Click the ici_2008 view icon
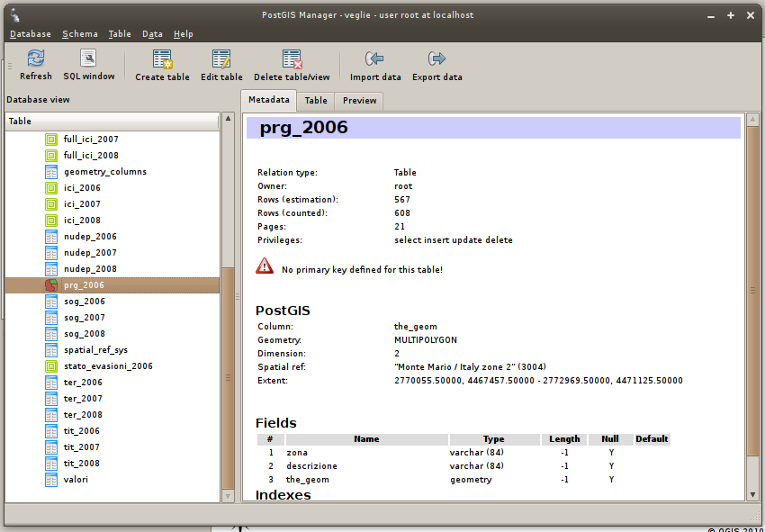 coord(51,221)
